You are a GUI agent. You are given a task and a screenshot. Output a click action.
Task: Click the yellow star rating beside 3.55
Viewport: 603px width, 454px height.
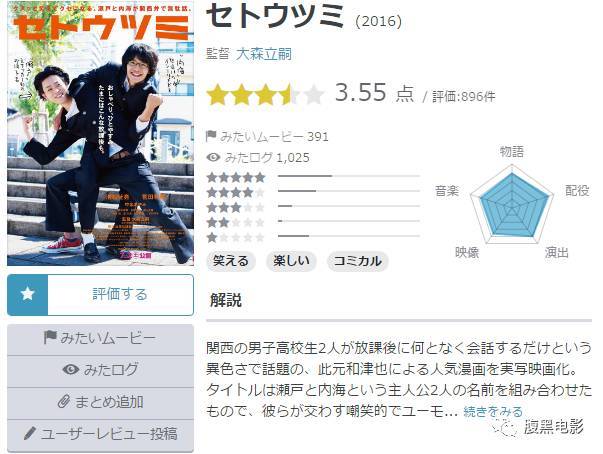click(265, 95)
